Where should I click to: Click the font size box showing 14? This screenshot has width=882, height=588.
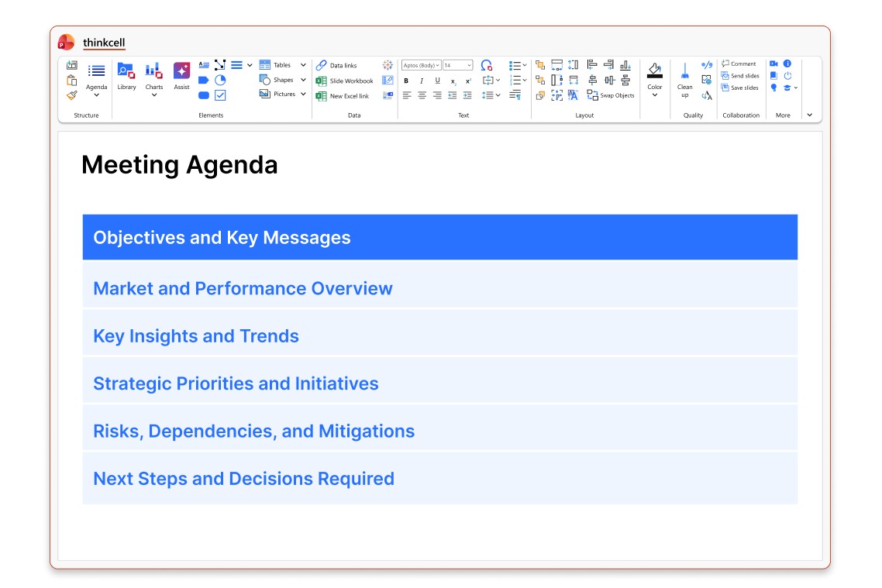pyautogui.click(x=457, y=65)
